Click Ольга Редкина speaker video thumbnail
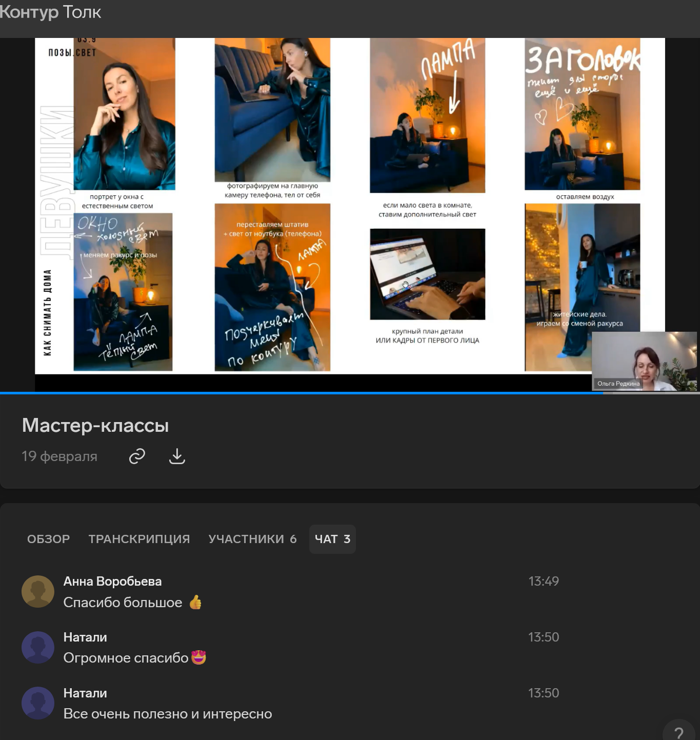 tap(644, 361)
